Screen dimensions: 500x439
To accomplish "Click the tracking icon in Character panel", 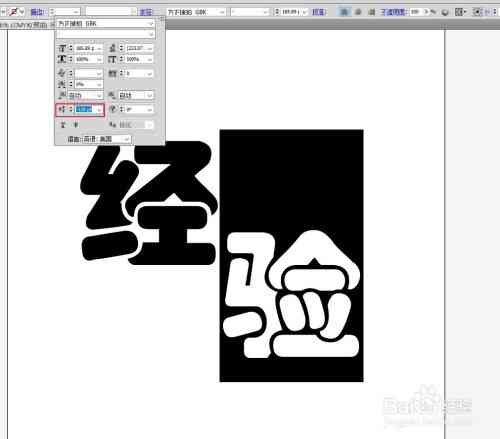I will 113,73.
